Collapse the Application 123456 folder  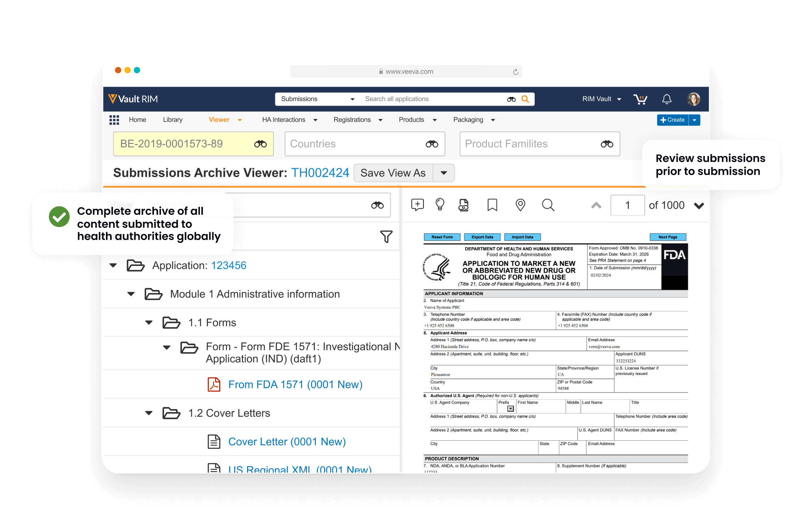point(113,266)
